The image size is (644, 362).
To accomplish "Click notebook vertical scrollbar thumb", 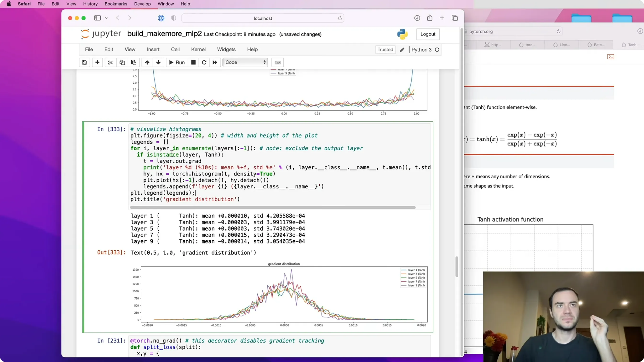I will pos(457,266).
